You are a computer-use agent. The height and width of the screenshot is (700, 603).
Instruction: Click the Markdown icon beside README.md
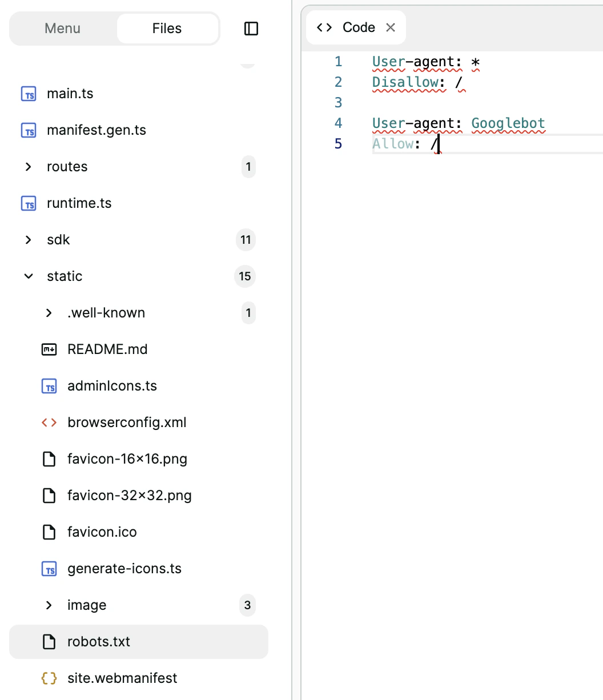pos(49,349)
